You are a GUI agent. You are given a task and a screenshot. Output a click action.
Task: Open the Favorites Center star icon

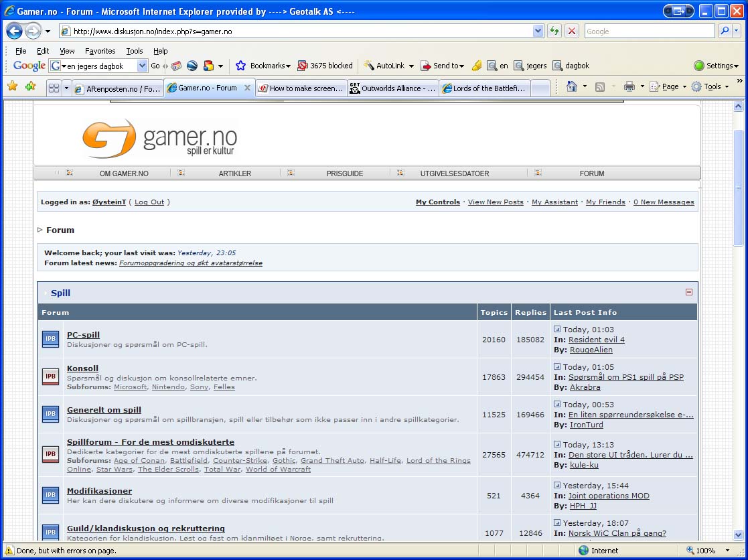13,86
